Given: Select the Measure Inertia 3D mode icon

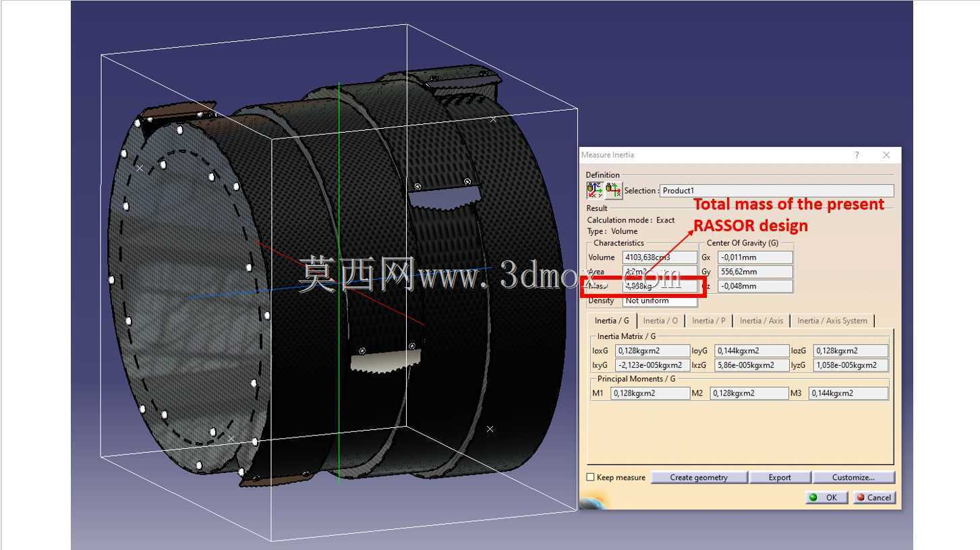Looking at the screenshot, I should [x=595, y=190].
